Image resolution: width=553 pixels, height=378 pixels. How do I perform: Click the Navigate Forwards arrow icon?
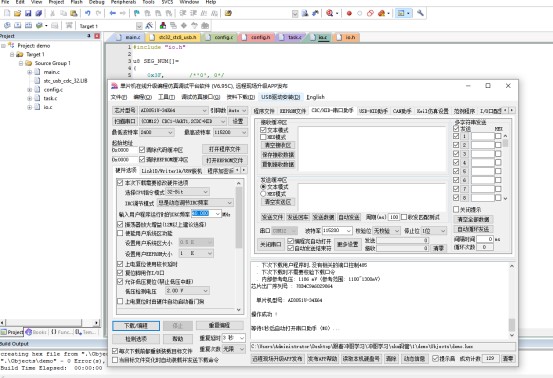tap(123, 13)
